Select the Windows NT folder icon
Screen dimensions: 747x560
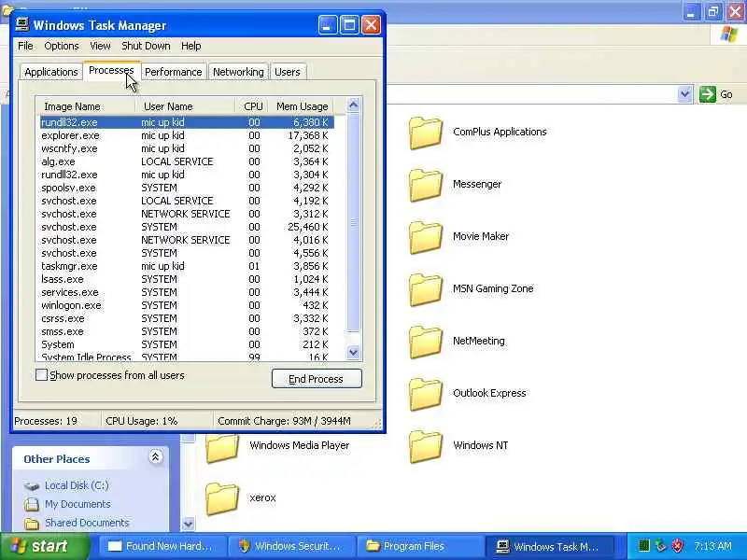[x=426, y=447]
